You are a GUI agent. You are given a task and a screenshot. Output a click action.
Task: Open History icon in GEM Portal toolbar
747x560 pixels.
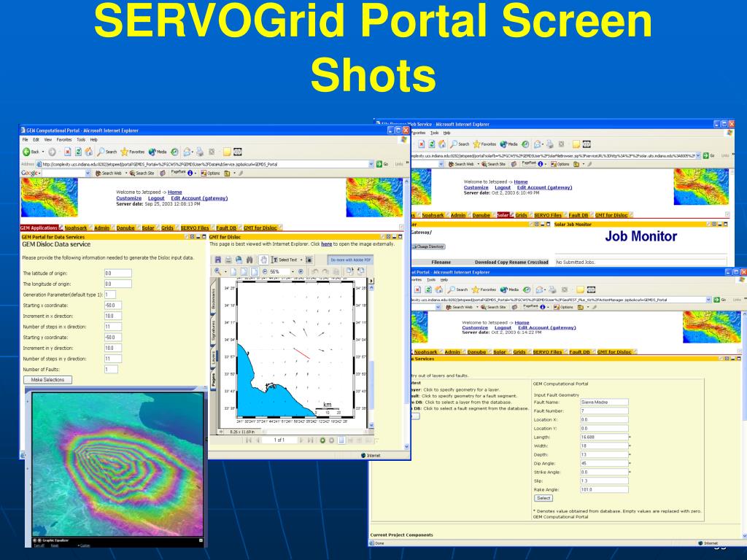(175, 152)
